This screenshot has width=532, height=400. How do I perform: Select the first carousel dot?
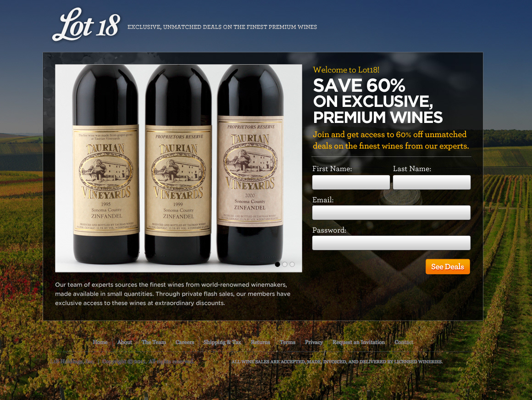277,264
